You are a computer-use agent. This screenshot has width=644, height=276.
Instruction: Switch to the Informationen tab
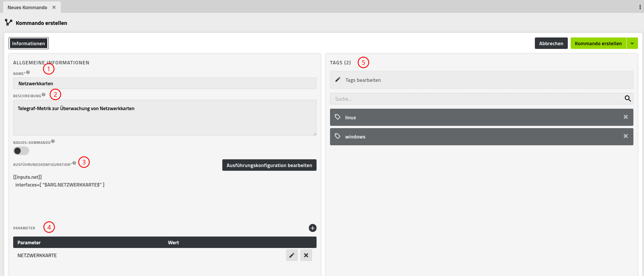29,43
